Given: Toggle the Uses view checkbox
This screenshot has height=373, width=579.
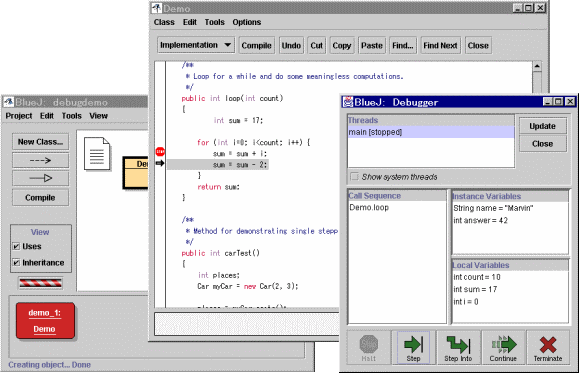Looking at the screenshot, I should [16, 246].
